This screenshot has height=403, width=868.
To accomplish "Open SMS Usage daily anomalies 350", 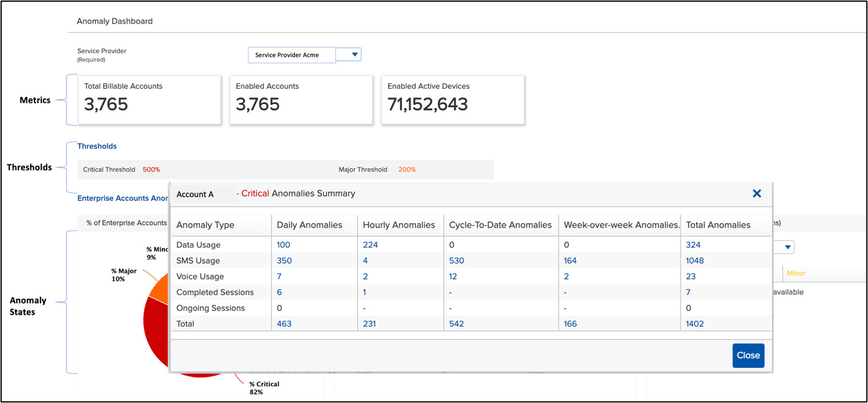I will point(284,261).
